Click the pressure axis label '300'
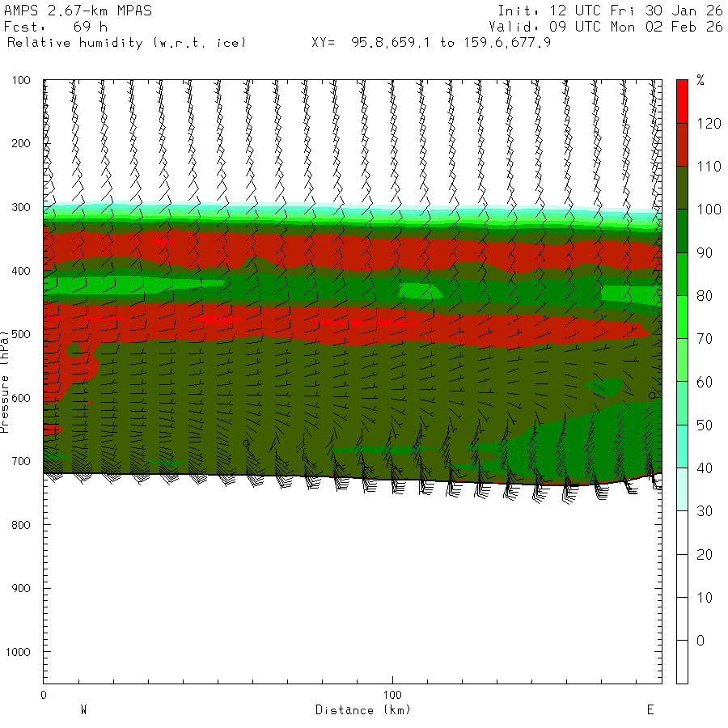The image size is (728, 728). click(x=21, y=207)
